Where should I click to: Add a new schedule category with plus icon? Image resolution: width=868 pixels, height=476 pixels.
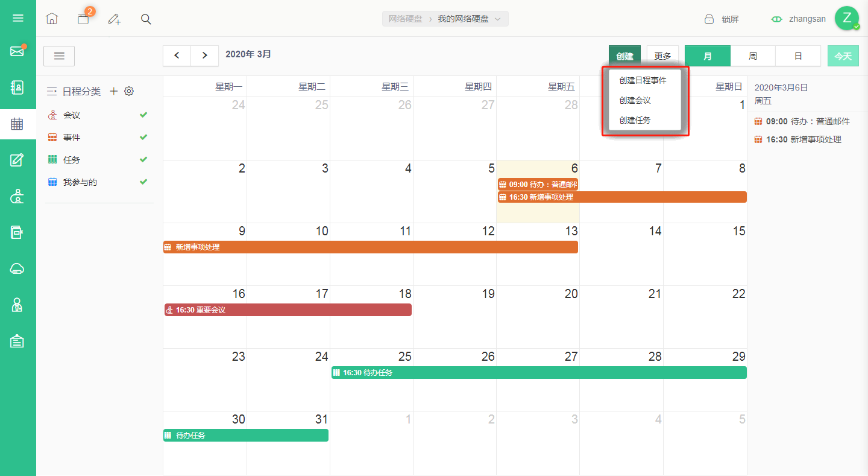[x=113, y=91]
